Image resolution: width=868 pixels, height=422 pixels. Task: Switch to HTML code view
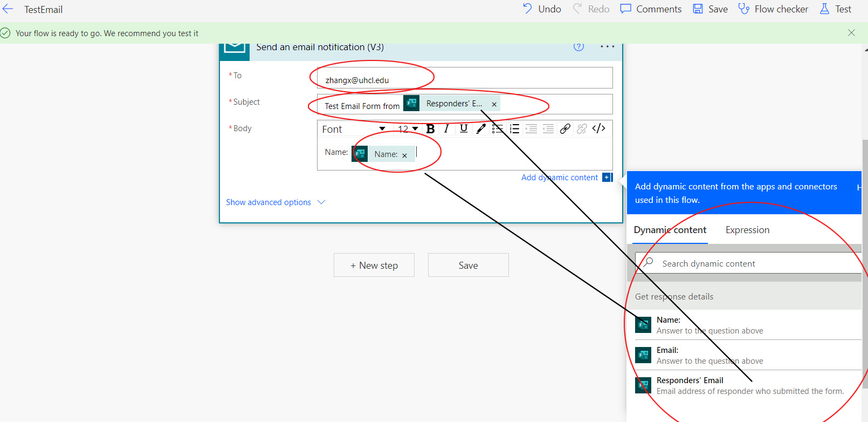click(598, 128)
